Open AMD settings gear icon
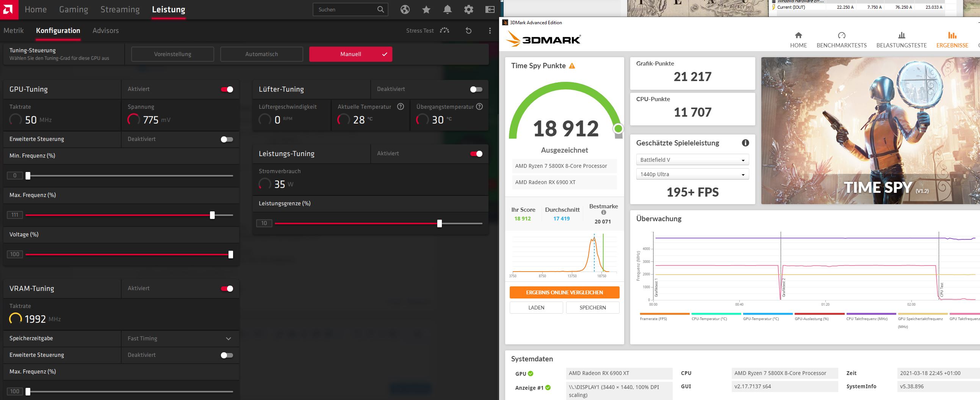980x400 pixels. pos(469,9)
